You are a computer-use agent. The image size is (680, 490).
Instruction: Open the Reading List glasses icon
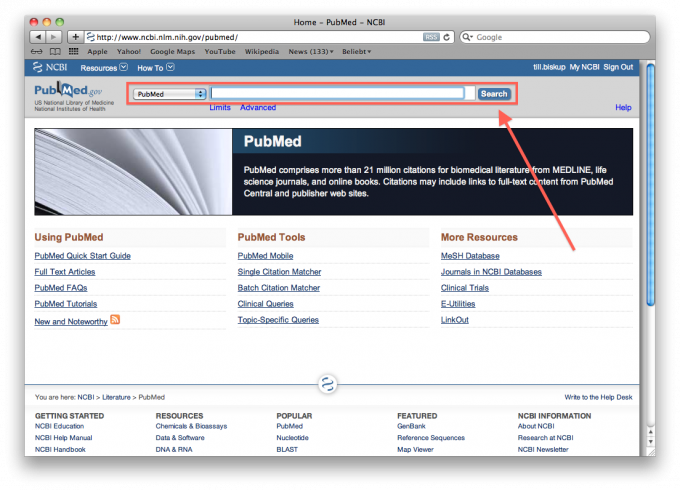[37, 52]
